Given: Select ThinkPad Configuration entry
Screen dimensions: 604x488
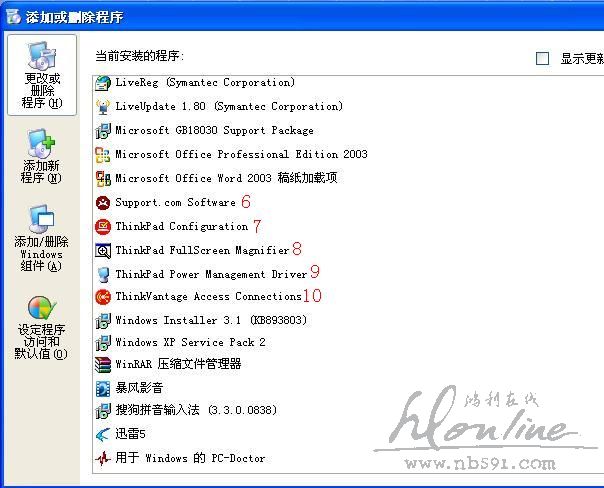Looking at the screenshot, I should pos(182,226).
